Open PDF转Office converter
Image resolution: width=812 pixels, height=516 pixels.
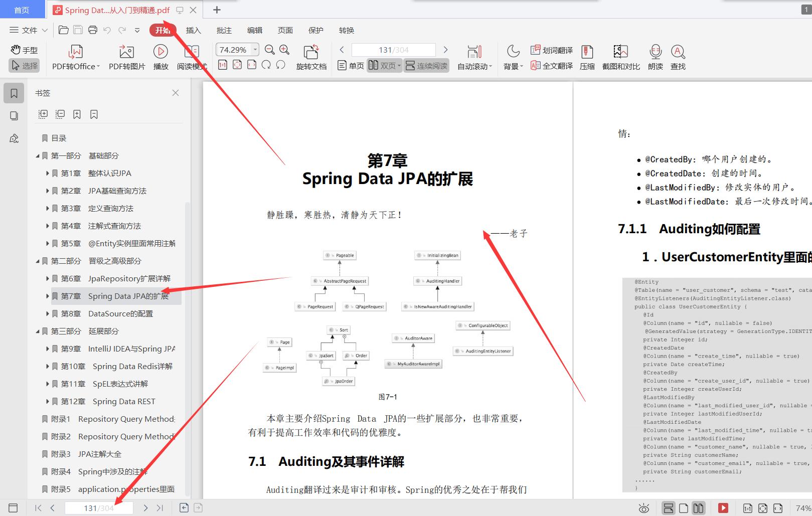pyautogui.click(x=76, y=58)
